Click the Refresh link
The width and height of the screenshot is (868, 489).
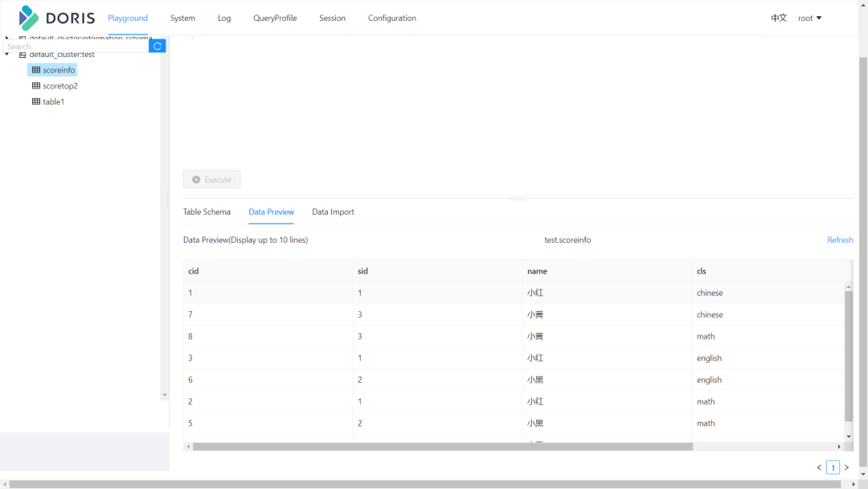(x=840, y=240)
